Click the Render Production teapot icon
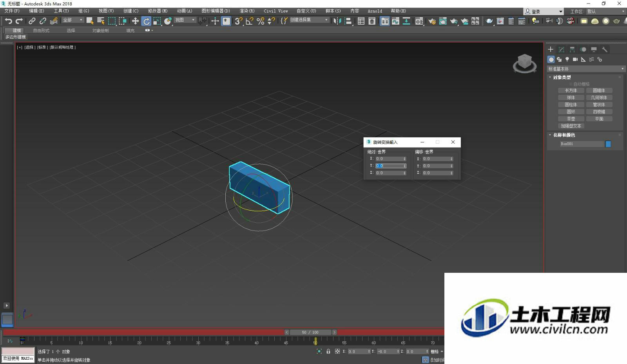627x364 pixels. 454,21
